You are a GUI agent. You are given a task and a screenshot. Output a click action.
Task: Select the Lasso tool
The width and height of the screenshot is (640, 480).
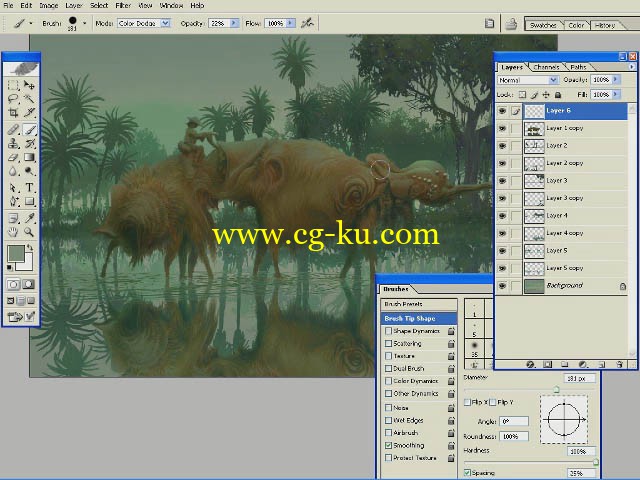(x=13, y=98)
